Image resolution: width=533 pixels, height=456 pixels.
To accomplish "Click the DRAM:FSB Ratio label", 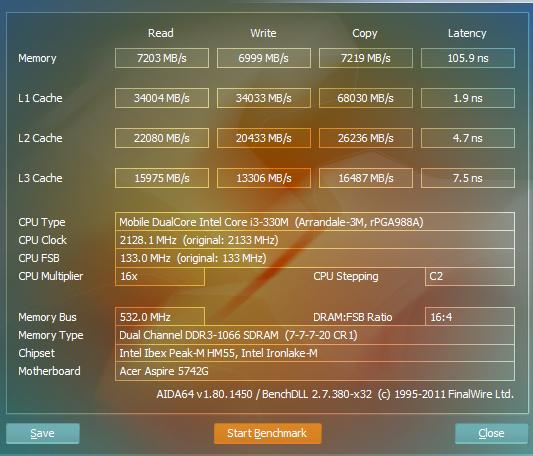I will 353,317.
